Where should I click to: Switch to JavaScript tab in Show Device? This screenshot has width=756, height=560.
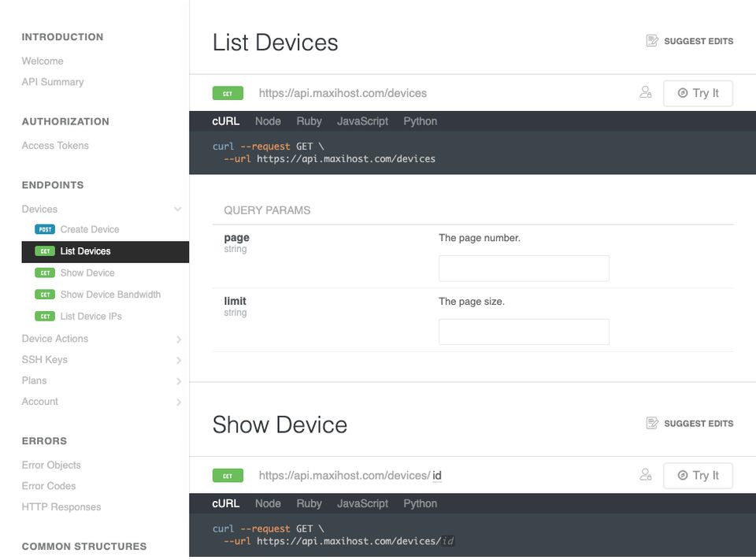[362, 503]
